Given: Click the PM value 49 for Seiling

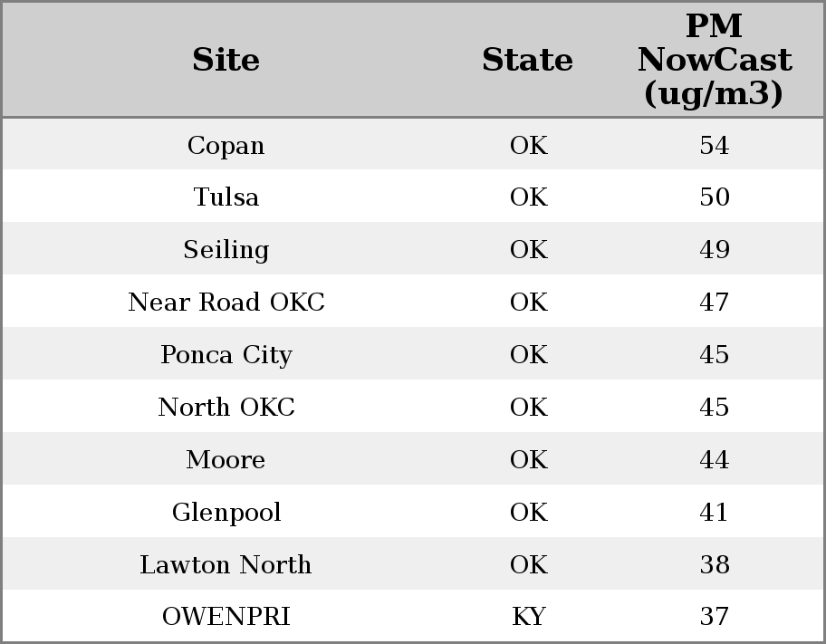Looking at the screenshot, I should point(714,250).
